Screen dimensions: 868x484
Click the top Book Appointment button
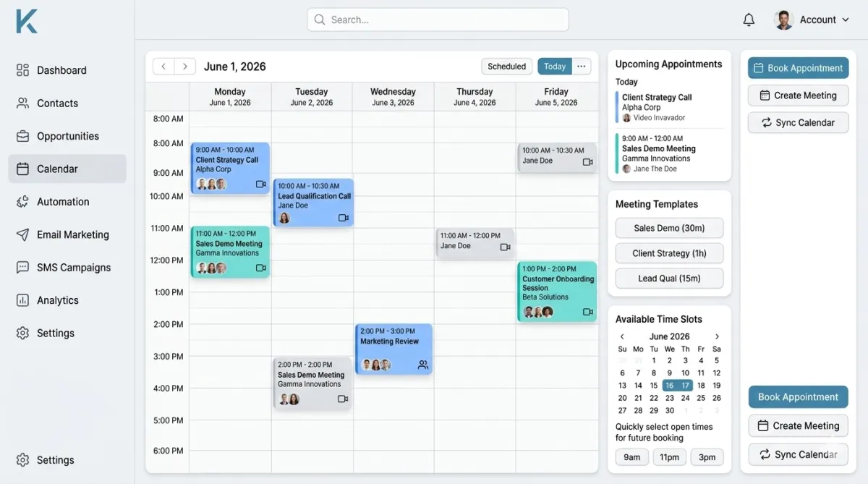798,68
